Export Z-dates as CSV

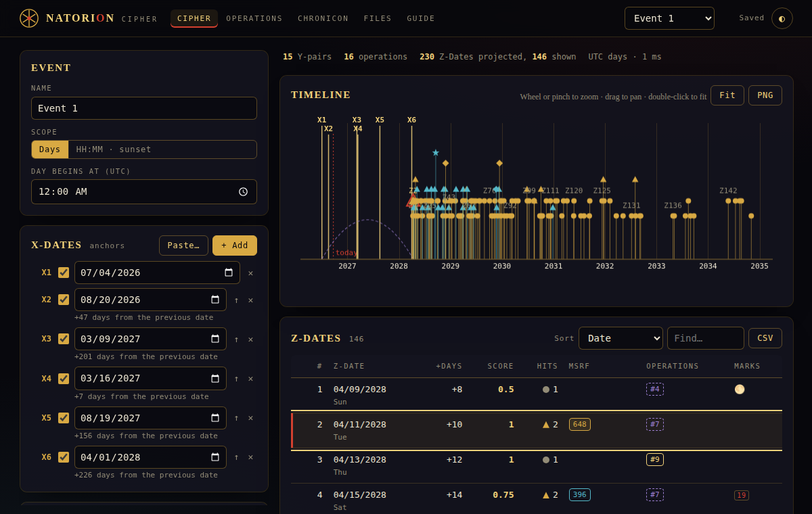(765, 338)
